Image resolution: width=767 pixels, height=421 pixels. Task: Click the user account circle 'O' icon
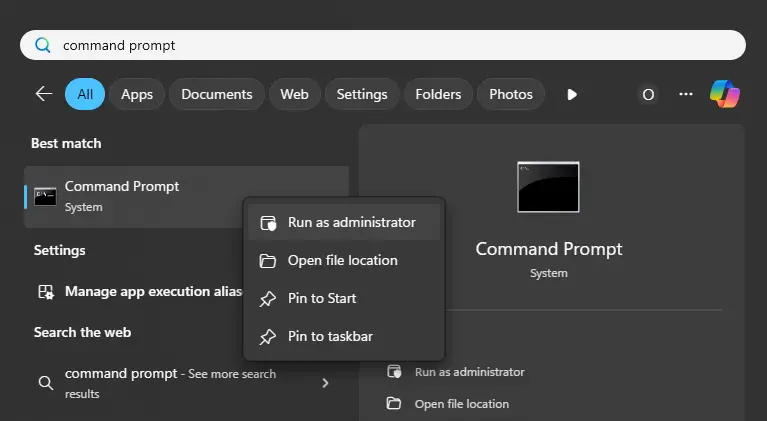pos(648,94)
